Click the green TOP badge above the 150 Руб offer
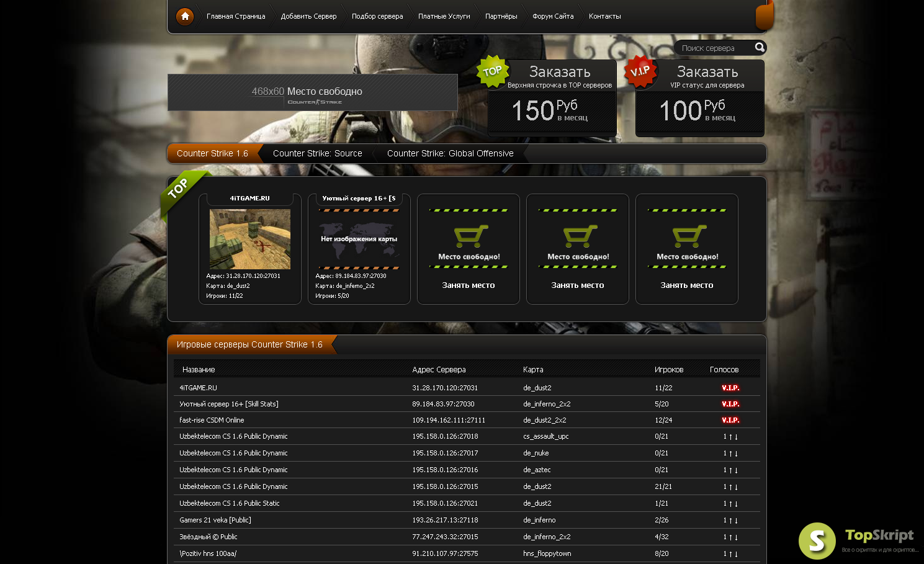The width and height of the screenshot is (924, 564). click(493, 71)
